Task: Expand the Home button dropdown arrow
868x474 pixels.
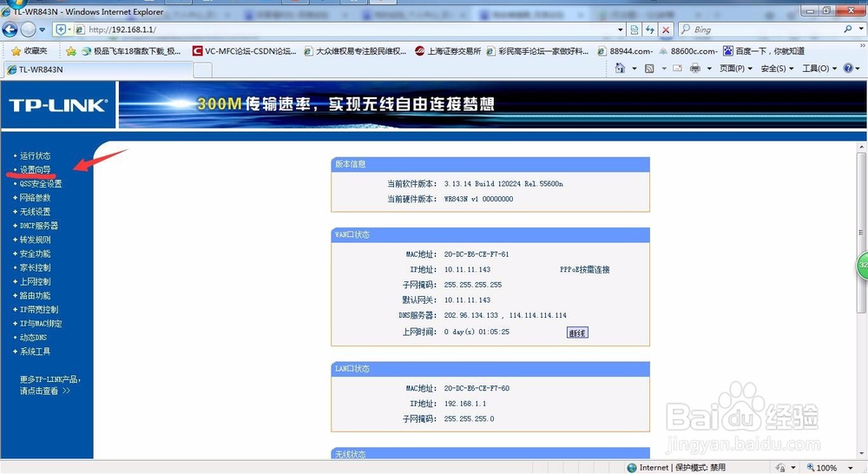Action: point(635,69)
